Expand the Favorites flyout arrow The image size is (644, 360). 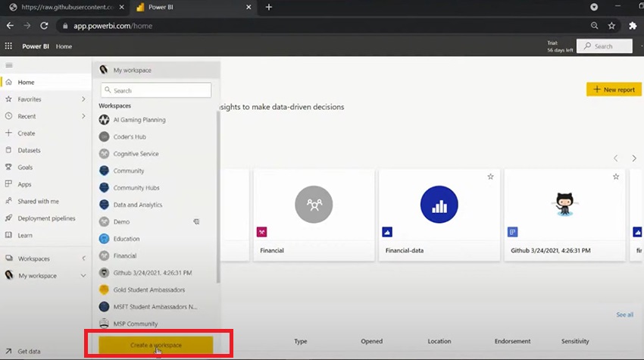(83, 99)
